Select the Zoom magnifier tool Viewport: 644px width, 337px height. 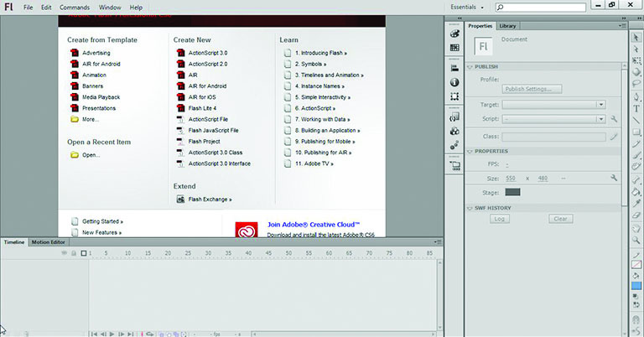636,240
